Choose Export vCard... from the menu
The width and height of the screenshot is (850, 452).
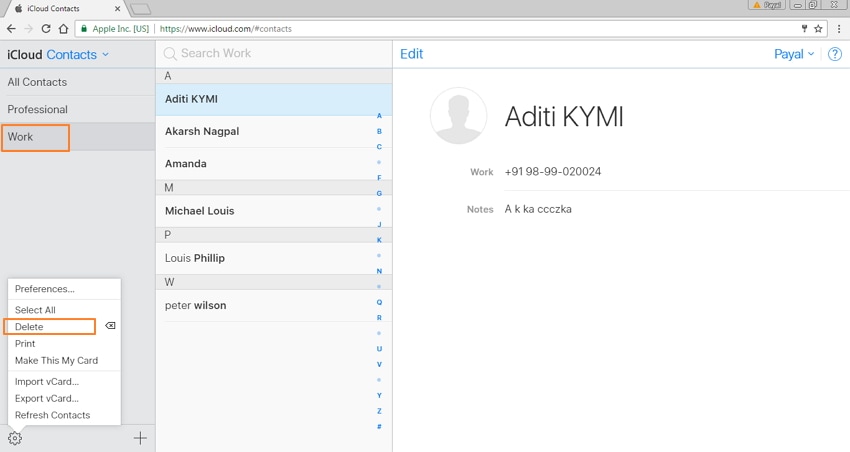(47, 398)
